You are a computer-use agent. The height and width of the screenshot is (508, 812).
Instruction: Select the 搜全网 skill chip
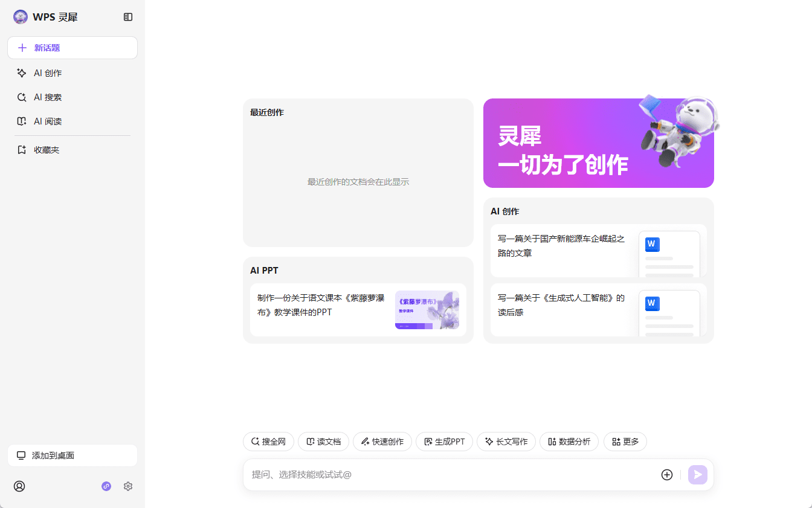point(268,442)
